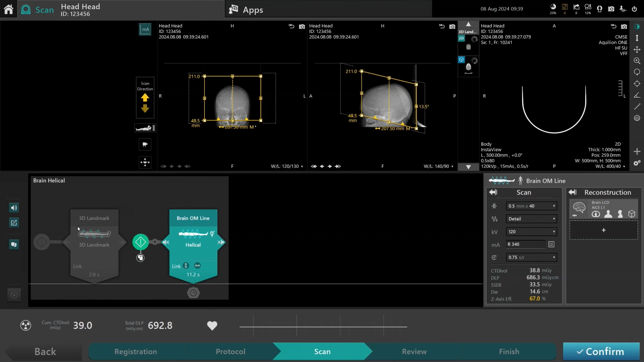Toggle the green start scan diamond node
Viewport: 644px width, 362px height.
point(140,242)
